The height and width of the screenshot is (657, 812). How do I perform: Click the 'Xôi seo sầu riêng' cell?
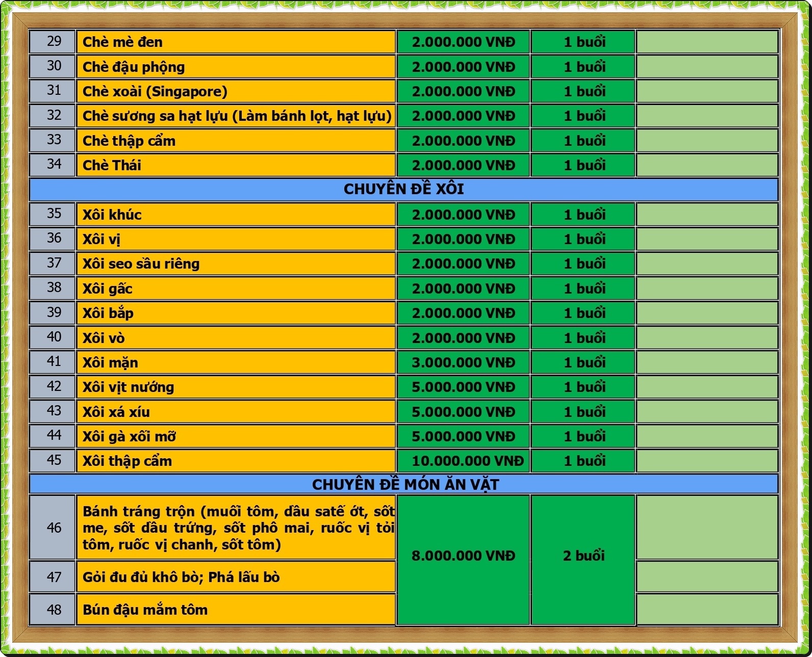[235, 264]
